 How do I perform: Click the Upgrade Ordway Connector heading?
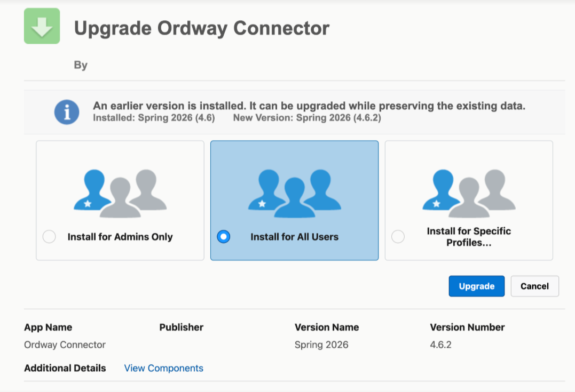pyautogui.click(x=202, y=28)
